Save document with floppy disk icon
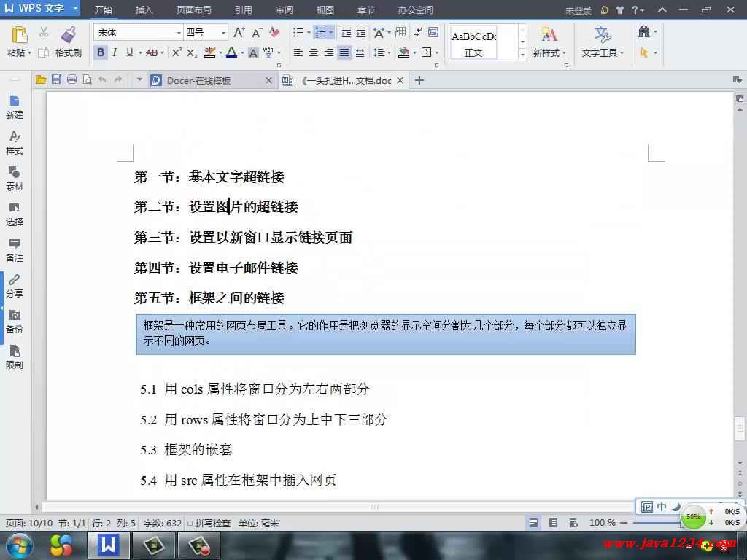 pyautogui.click(x=56, y=80)
